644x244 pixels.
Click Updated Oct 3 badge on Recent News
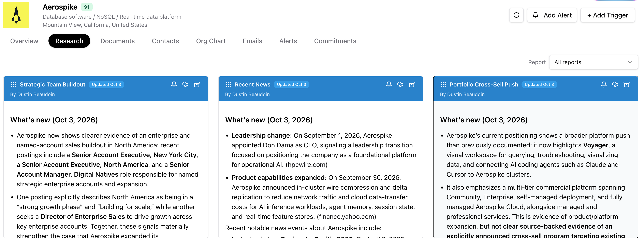pos(292,85)
